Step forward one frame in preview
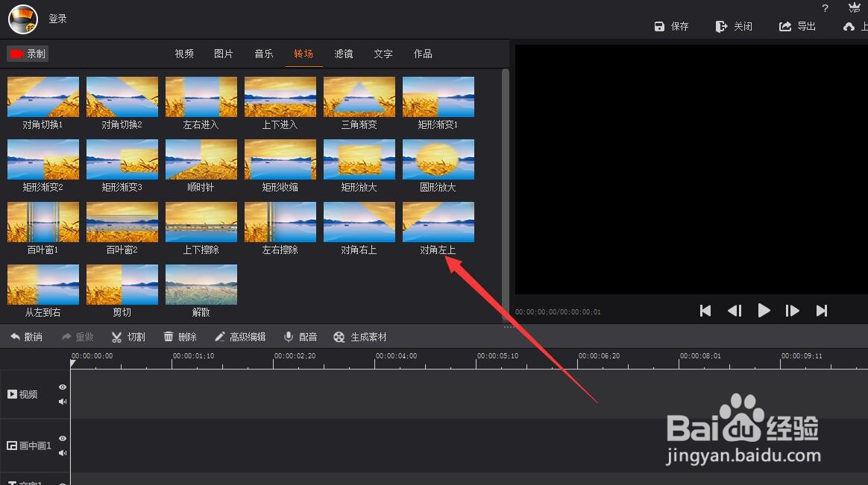This screenshot has width=868, height=485. pos(792,311)
